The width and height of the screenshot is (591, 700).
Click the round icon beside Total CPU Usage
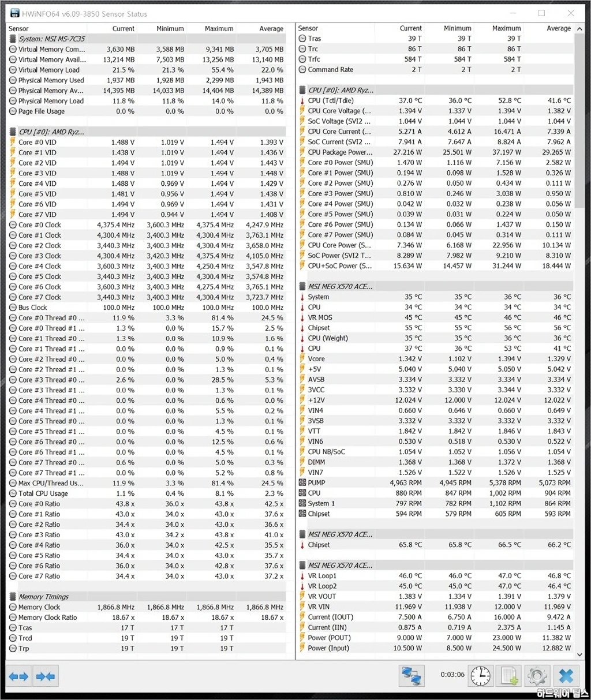[x=13, y=493]
